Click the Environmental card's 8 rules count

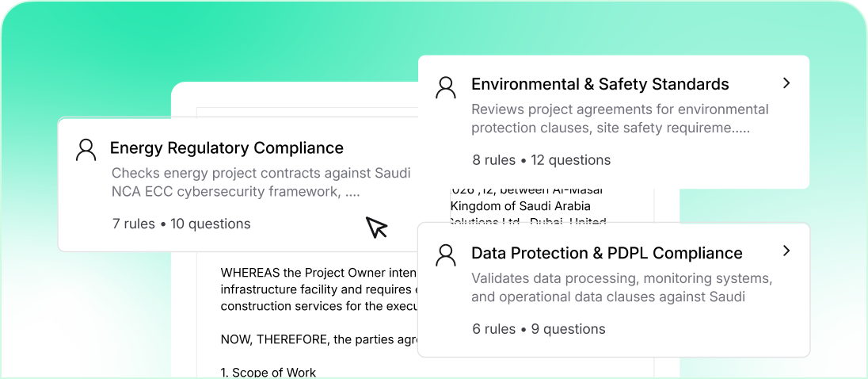pos(494,160)
